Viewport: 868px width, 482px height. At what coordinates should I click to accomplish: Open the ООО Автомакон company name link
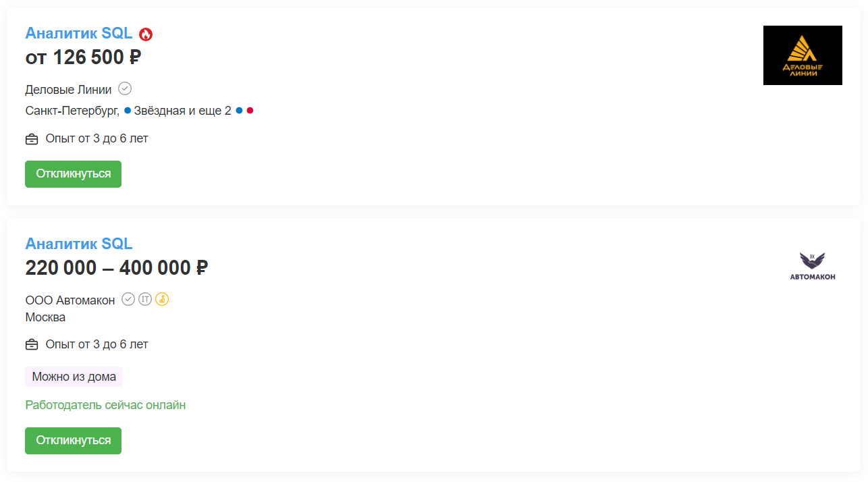pyautogui.click(x=70, y=300)
